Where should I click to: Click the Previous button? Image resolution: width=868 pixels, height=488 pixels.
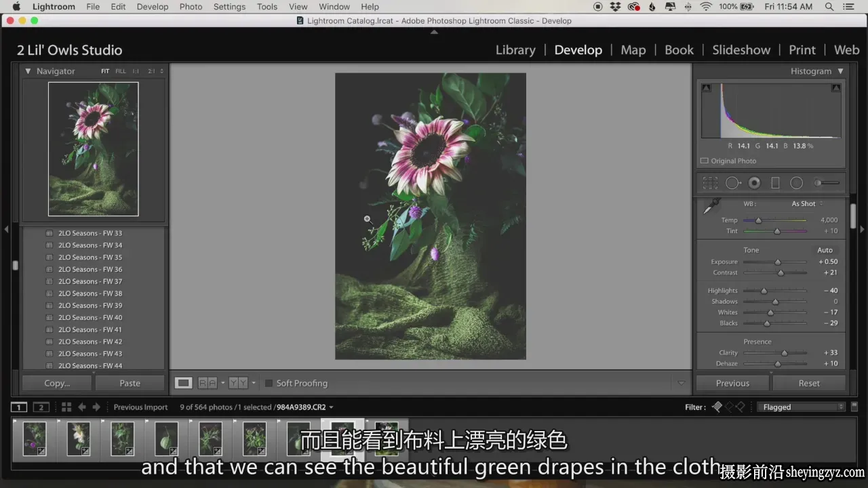[x=732, y=383]
